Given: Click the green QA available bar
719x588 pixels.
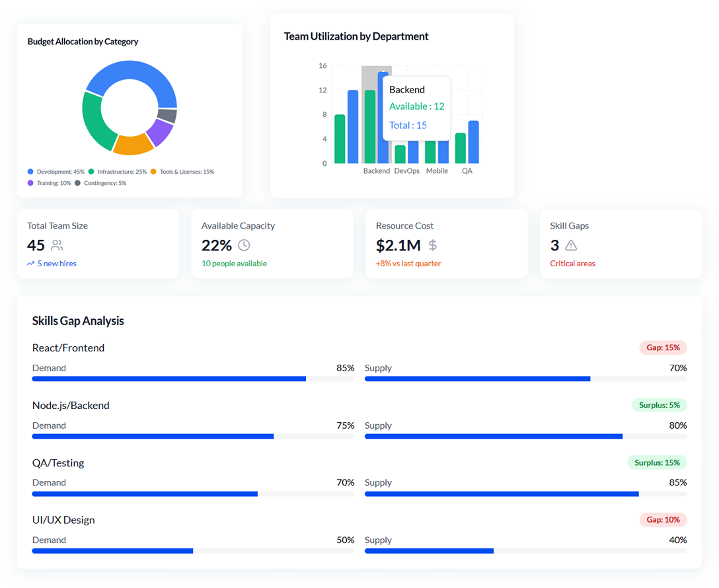Looking at the screenshot, I should (461, 148).
